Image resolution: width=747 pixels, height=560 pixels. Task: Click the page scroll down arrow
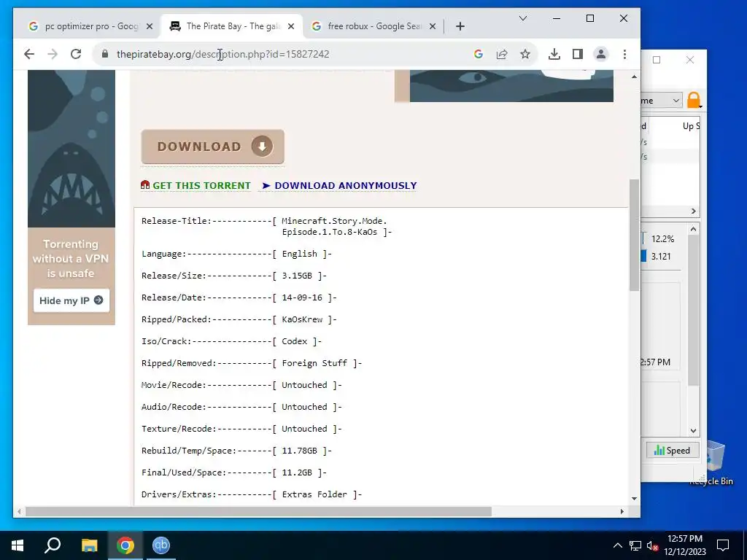pos(634,499)
